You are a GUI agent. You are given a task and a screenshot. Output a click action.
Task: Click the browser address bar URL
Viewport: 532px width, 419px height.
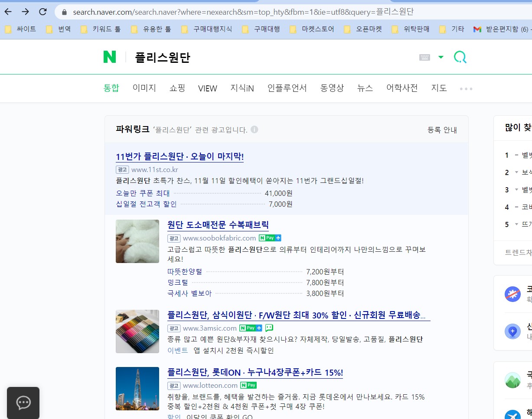coord(243,12)
